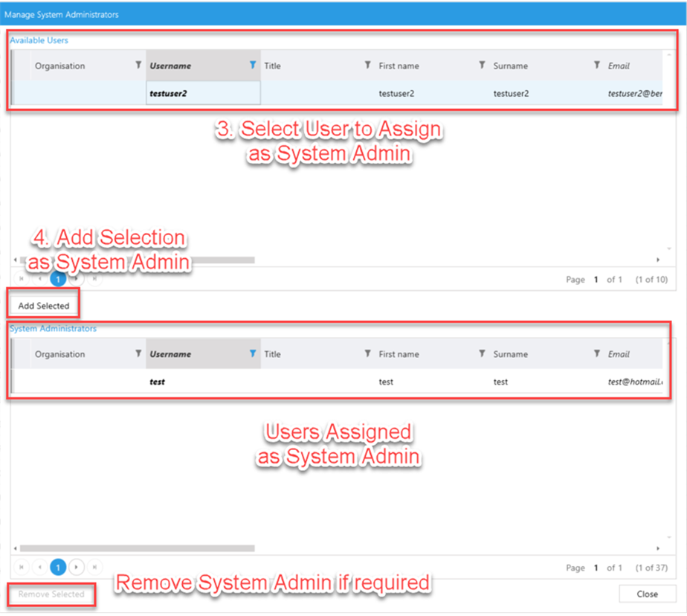The width and height of the screenshot is (687, 616).
Task: Filter Available Users by Title
Action: tap(367, 65)
